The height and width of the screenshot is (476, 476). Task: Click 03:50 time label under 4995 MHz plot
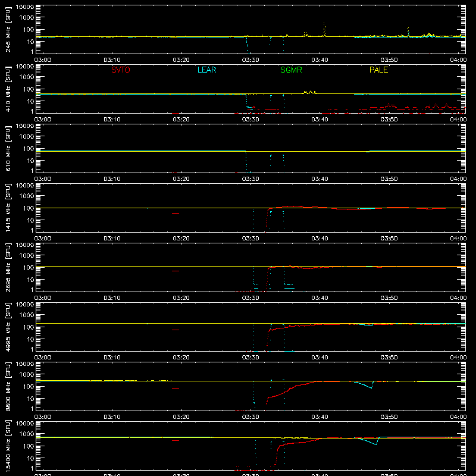(x=389, y=358)
